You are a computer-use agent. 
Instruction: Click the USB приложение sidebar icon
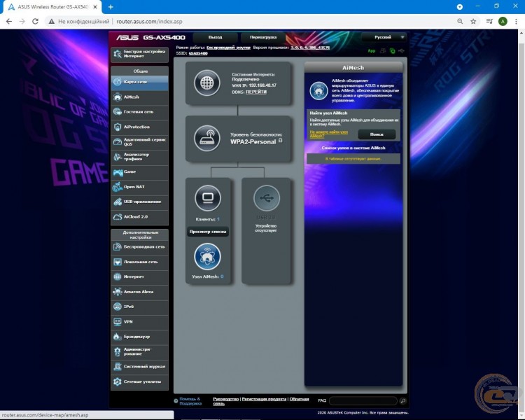pyautogui.click(x=117, y=202)
